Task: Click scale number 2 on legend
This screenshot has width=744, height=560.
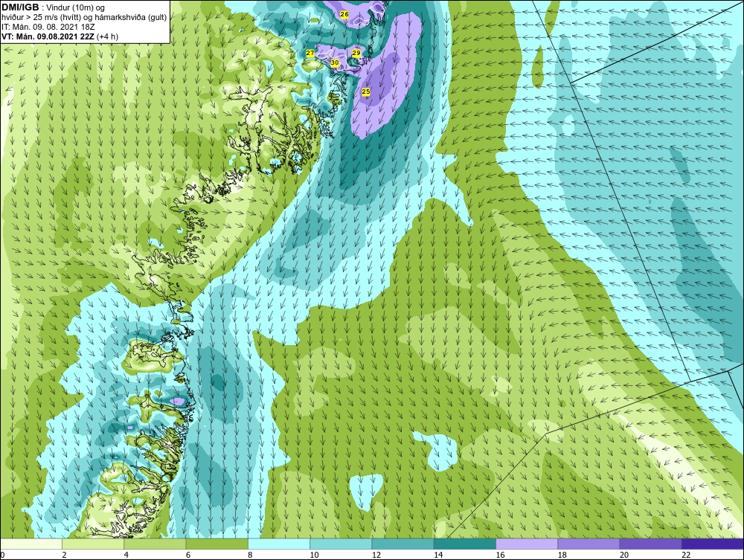Action: point(64,556)
